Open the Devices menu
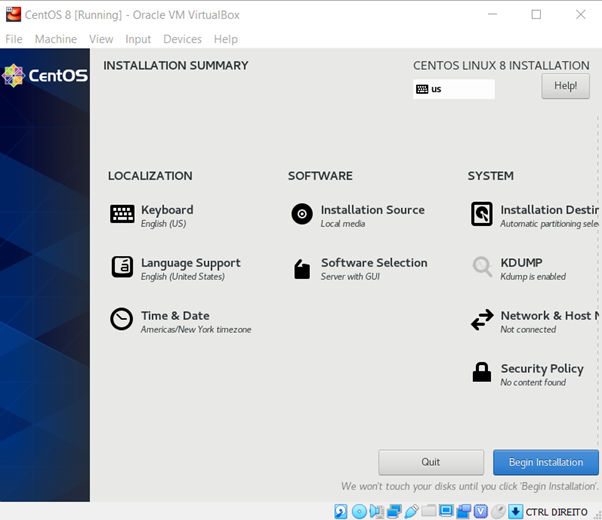The image size is (602, 520). (182, 39)
